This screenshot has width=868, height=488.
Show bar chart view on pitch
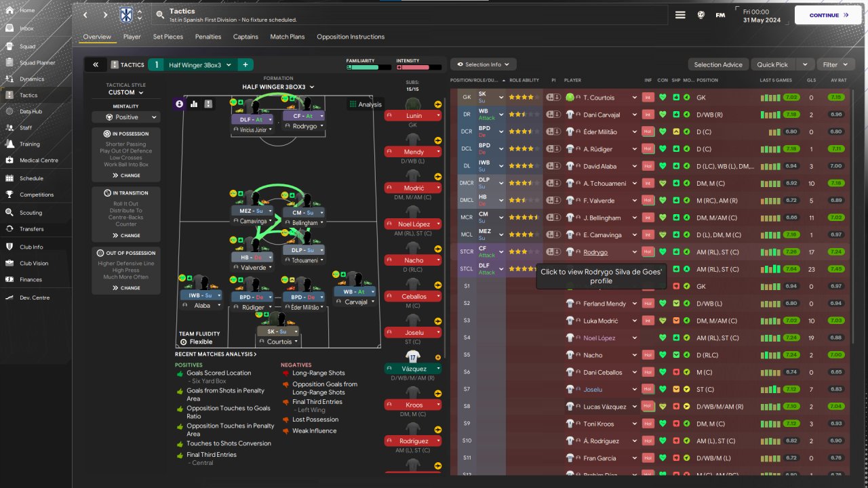click(194, 104)
